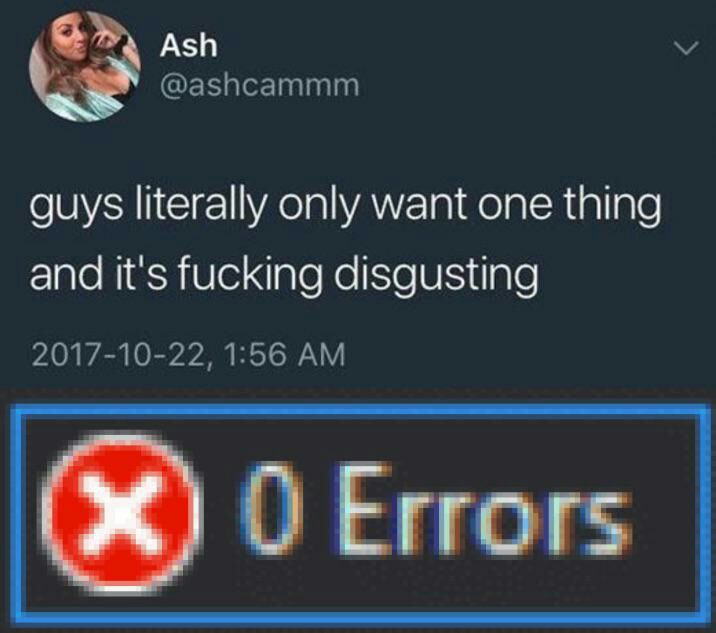Image resolution: width=716 pixels, height=633 pixels.
Task: Toggle the 0 Errors filter button
Action: (x=357, y=512)
